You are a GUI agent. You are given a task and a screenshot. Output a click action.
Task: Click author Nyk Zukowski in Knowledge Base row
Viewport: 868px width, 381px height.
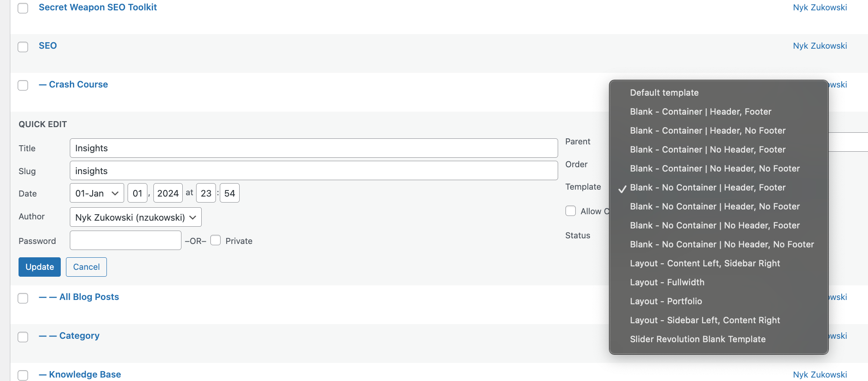click(820, 375)
